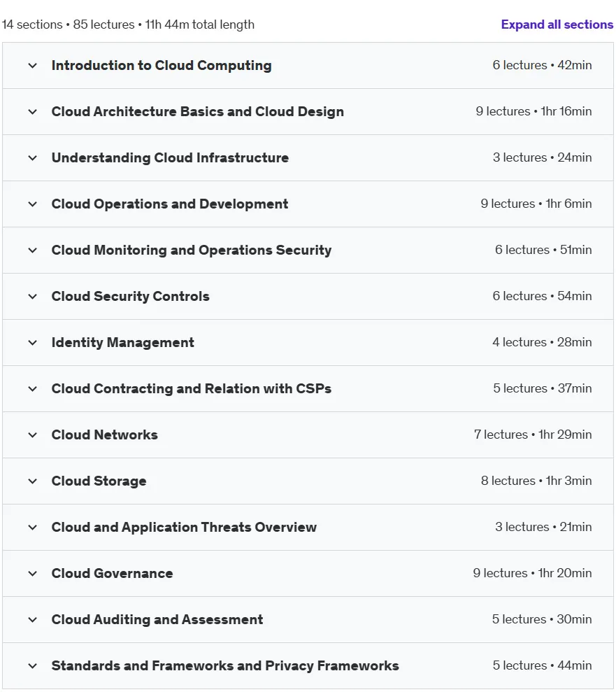Click '5 lectures • 30min' on Cloud Auditing row

click(x=542, y=619)
